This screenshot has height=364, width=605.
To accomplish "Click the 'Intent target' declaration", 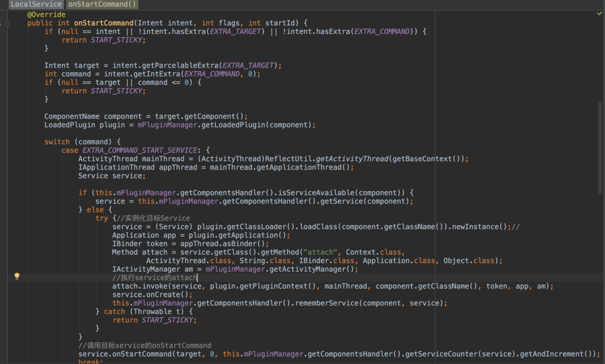I will [x=72, y=65].
